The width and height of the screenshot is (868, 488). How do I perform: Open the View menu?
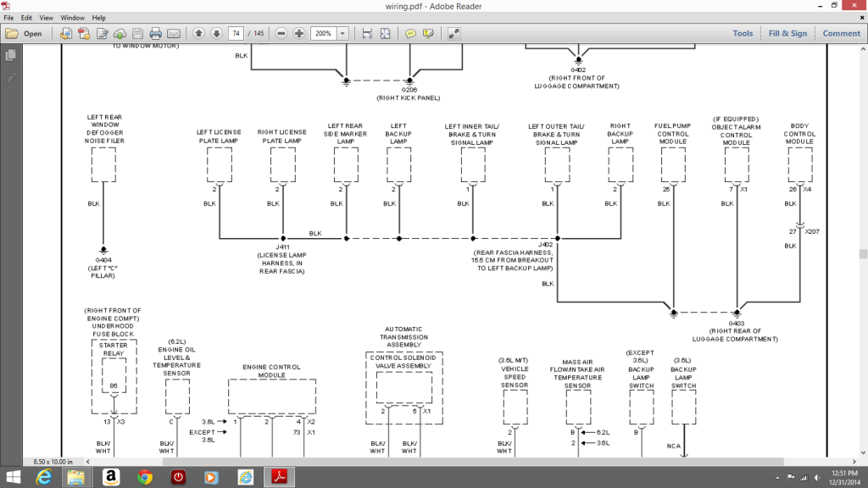point(46,17)
